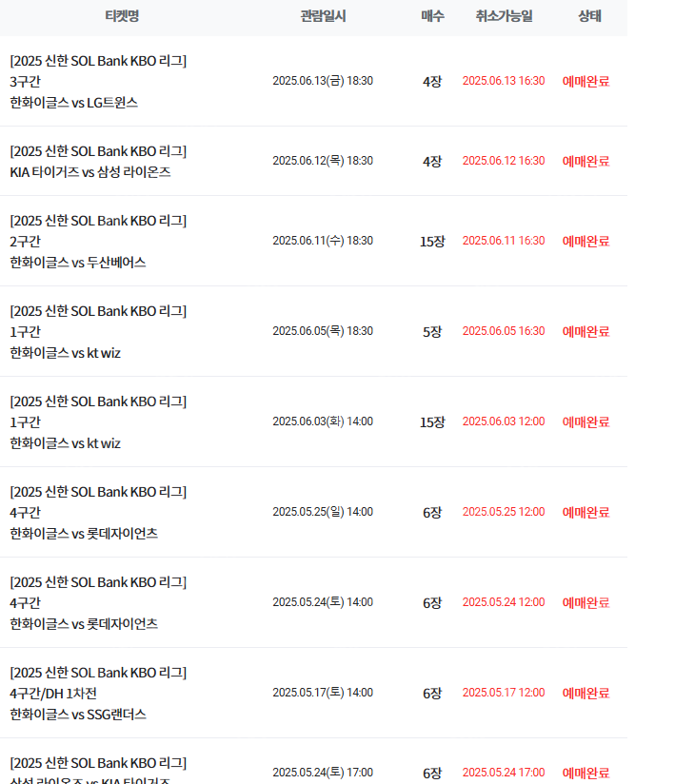Click the cancel deadline 2025.06.03 12:00

pyautogui.click(x=504, y=421)
